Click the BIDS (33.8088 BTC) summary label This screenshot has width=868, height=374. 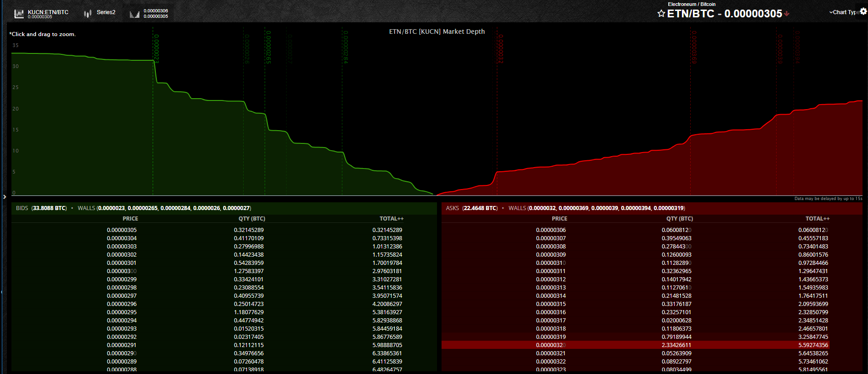coord(41,208)
